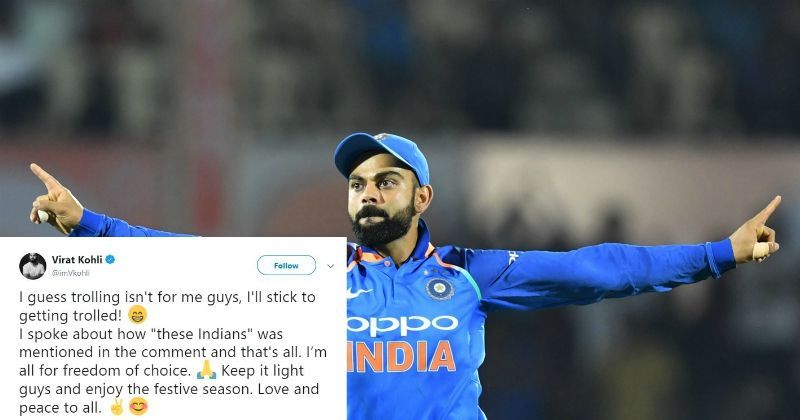800x420 pixels.
Task: Click the cricket ball in player's hand
Action: [43, 216]
